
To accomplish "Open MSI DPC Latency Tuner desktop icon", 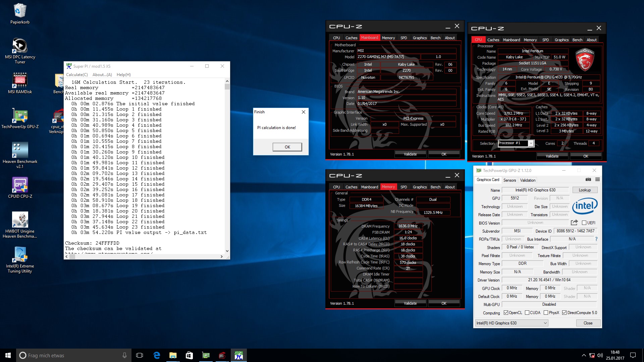I will click(20, 50).
